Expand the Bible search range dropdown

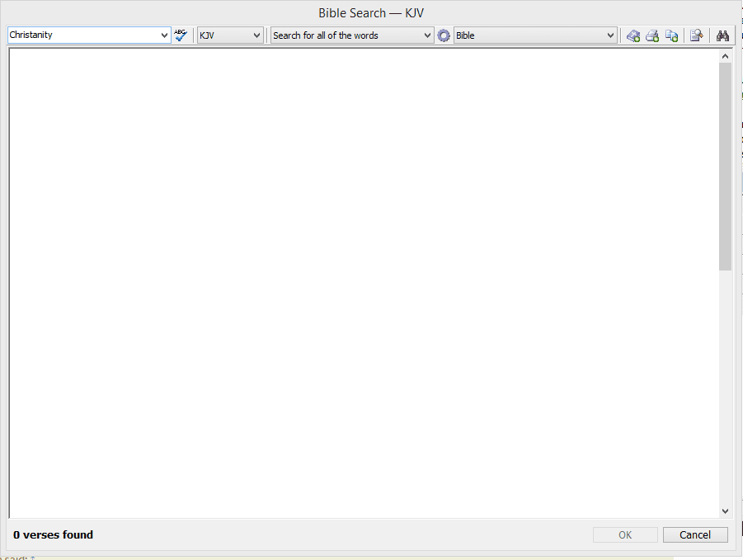(610, 35)
